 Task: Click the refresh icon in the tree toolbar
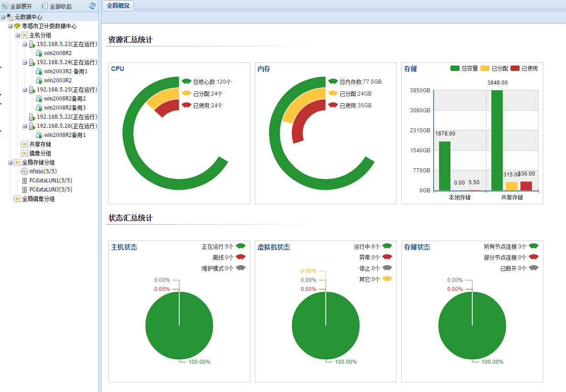click(92, 6)
